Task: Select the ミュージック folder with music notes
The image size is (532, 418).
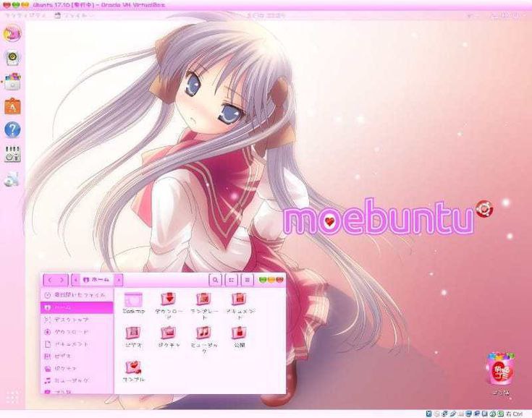Action: point(204,333)
